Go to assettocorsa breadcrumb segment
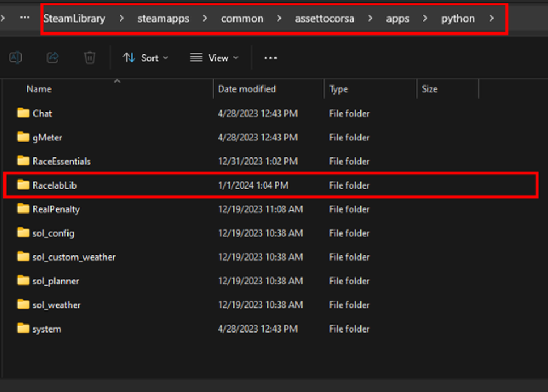 [324, 18]
